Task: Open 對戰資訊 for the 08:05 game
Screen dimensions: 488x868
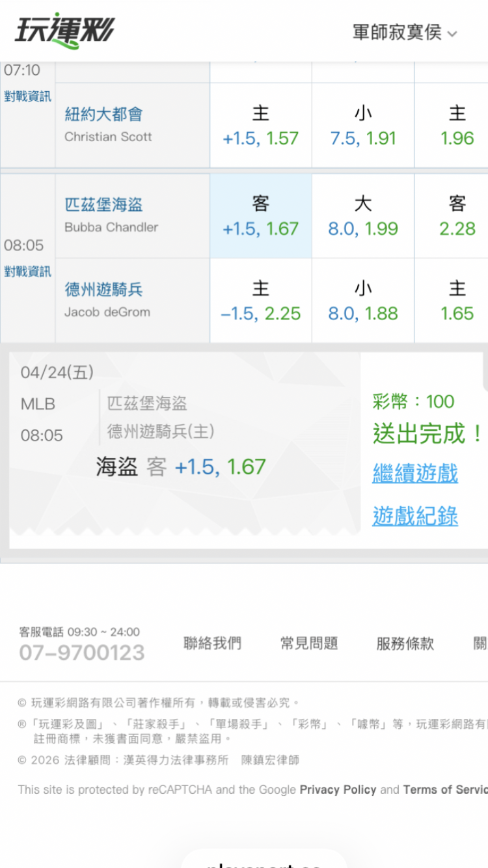Action: point(27,271)
